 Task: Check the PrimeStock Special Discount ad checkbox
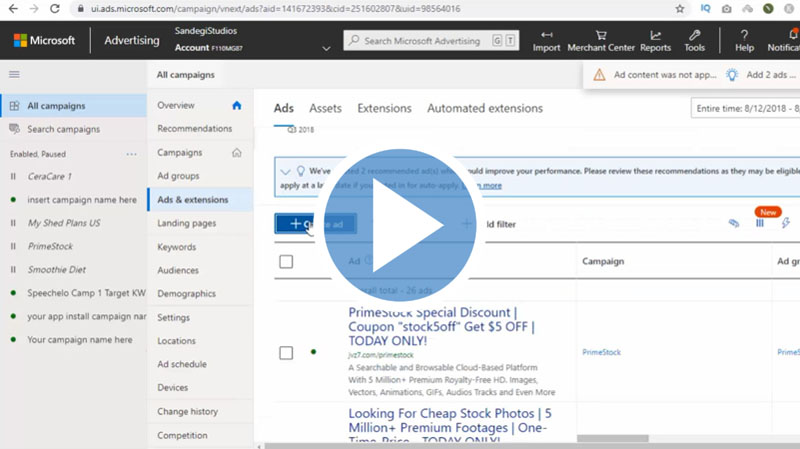(286, 353)
